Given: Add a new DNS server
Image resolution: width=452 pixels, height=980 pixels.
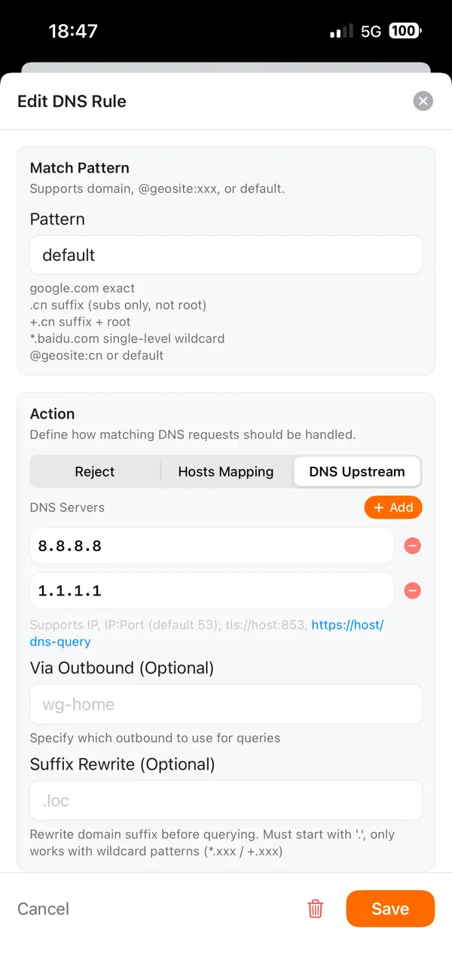Looking at the screenshot, I should [392, 507].
